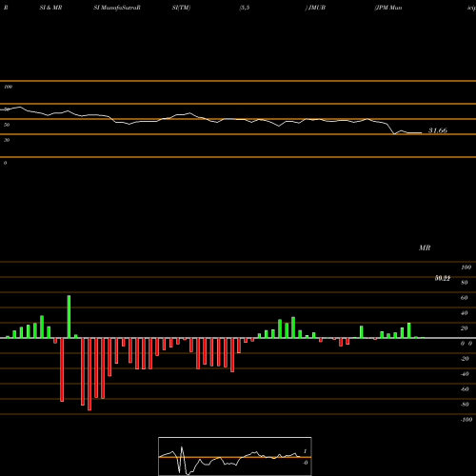Click the end point of the RSI line
476x476 pixels.
click(422, 133)
